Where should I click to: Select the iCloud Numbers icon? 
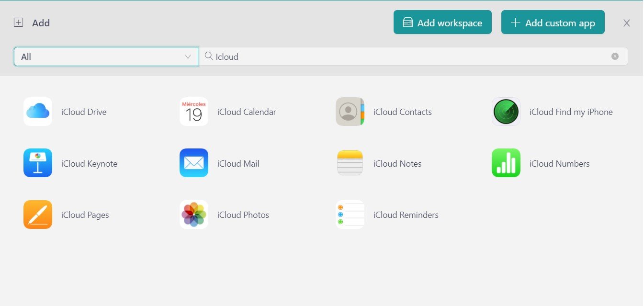(x=506, y=163)
